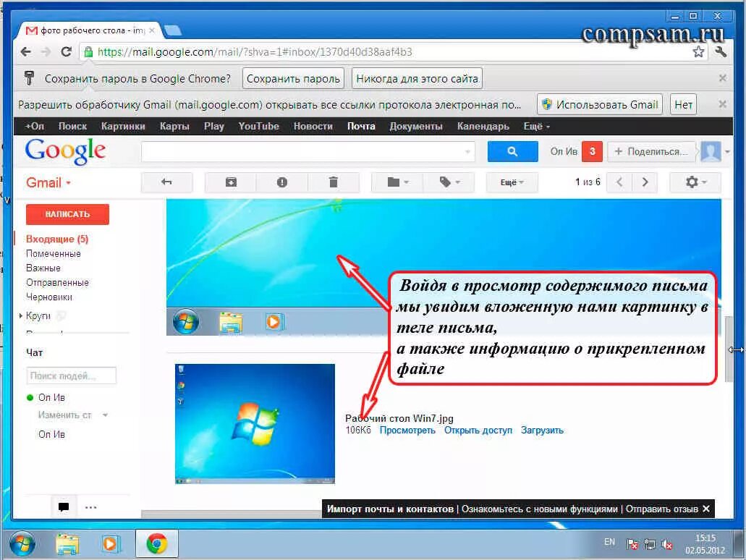This screenshot has width=746, height=560.
Task: Open Картинки in Google bar
Action: tap(123, 126)
